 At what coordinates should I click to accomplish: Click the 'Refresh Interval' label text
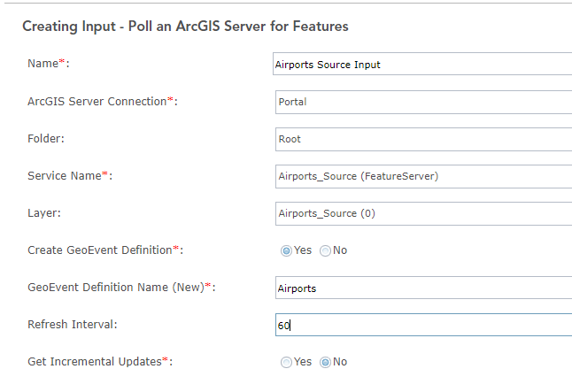[73, 325]
